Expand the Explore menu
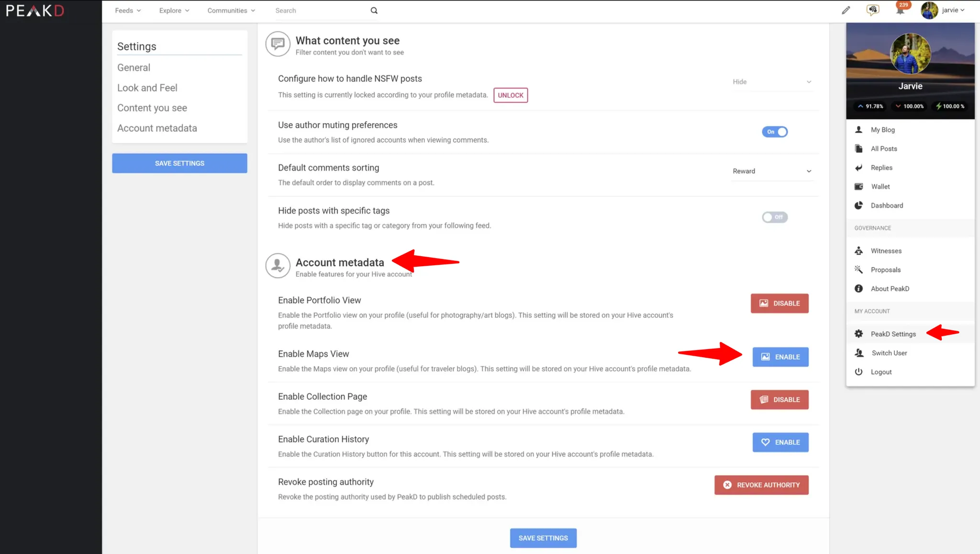The width and height of the screenshot is (980, 554). tap(174, 11)
